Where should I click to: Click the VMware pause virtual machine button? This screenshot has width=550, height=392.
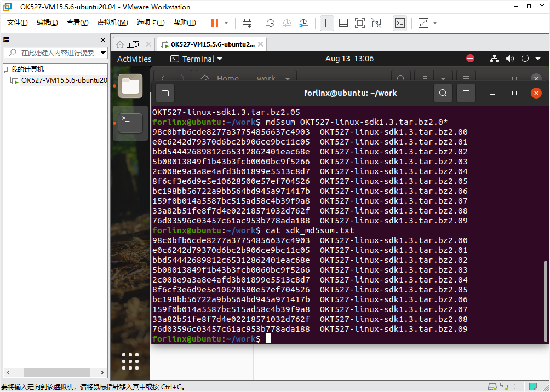click(x=214, y=23)
